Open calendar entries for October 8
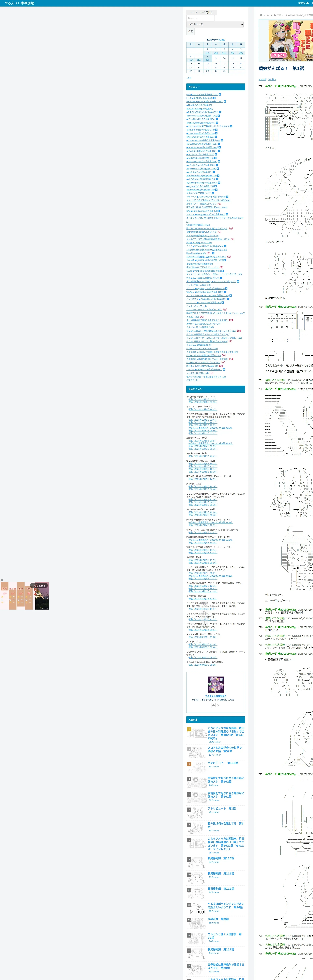 207,60
